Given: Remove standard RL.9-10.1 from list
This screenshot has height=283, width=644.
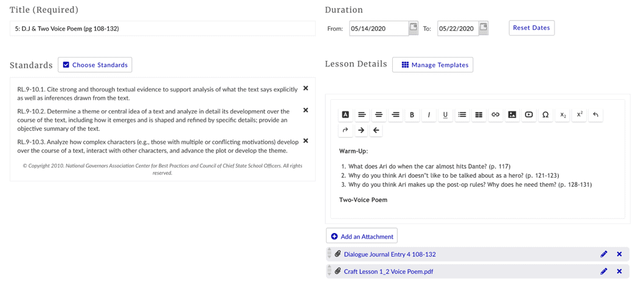Looking at the screenshot, I should point(306,88).
